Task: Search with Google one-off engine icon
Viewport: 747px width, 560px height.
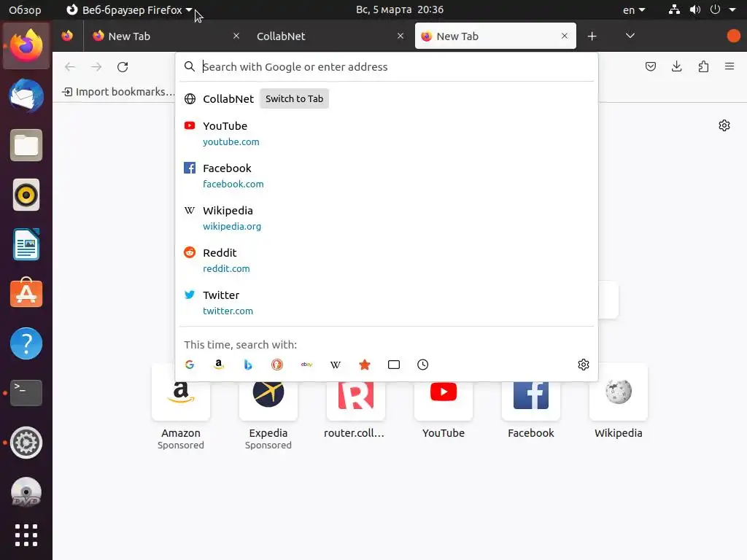Action: point(190,365)
